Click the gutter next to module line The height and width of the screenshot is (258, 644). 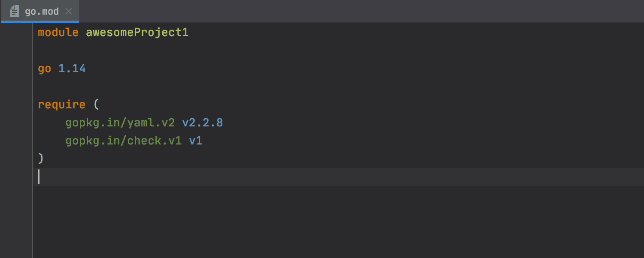click(x=16, y=33)
